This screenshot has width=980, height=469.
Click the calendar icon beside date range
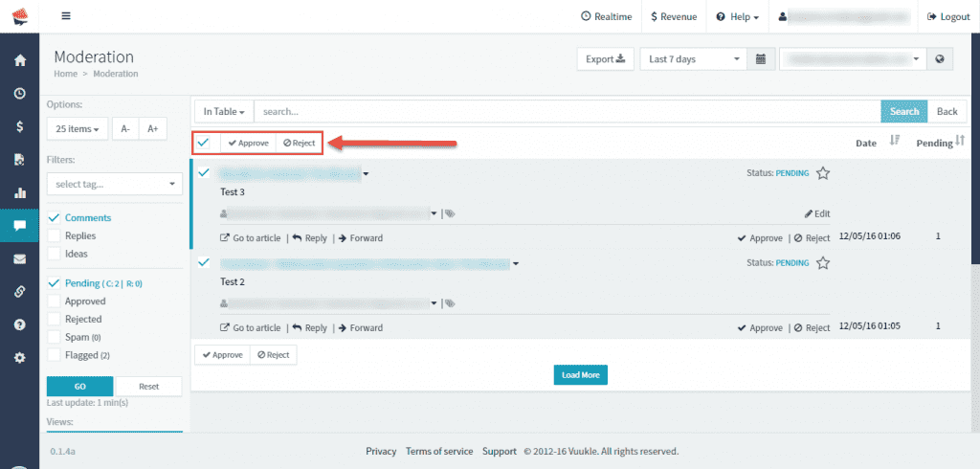[x=761, y=59]
